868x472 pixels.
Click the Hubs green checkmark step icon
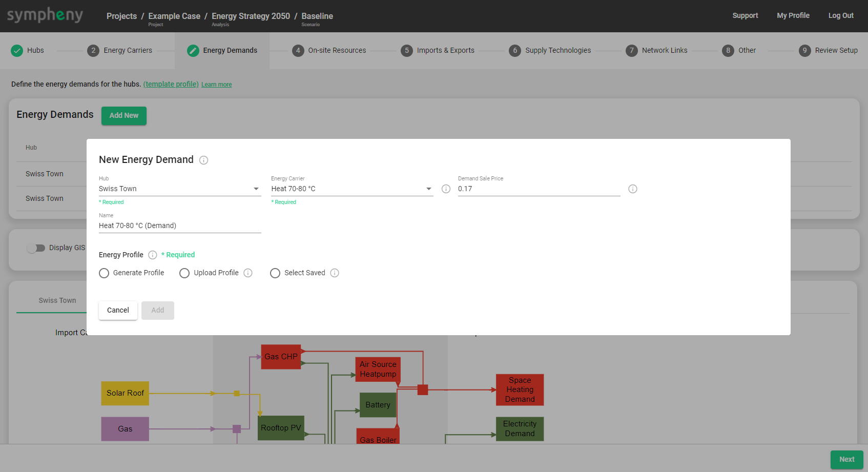pyautogui.click(x=17, y=51)
